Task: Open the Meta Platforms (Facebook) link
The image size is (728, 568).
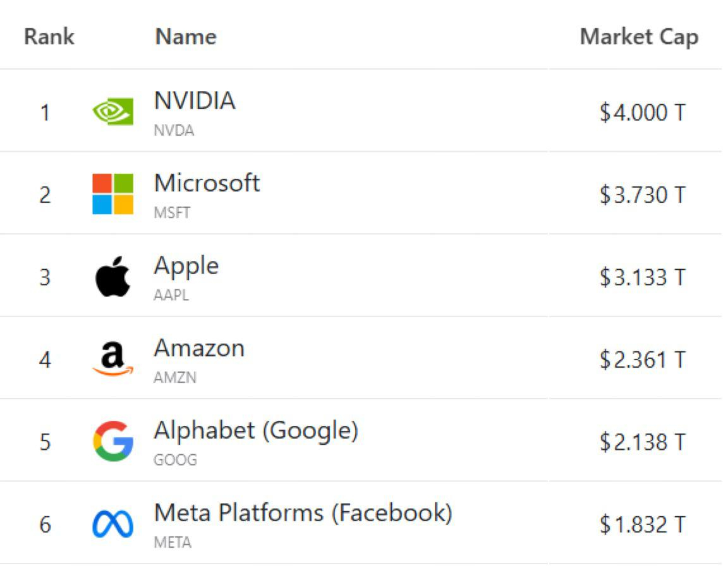Action: click(303, 513)
